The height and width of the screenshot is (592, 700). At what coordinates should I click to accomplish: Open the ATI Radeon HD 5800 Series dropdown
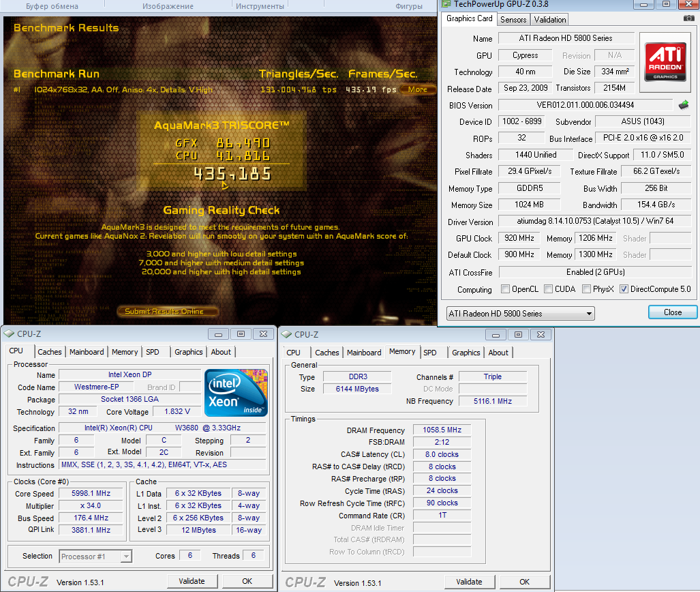click(x=521, y=314)
